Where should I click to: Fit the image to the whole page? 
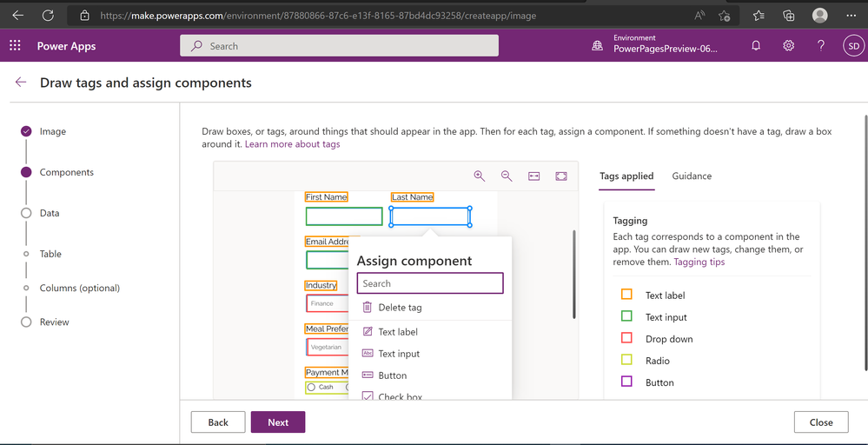pos(561,176)
